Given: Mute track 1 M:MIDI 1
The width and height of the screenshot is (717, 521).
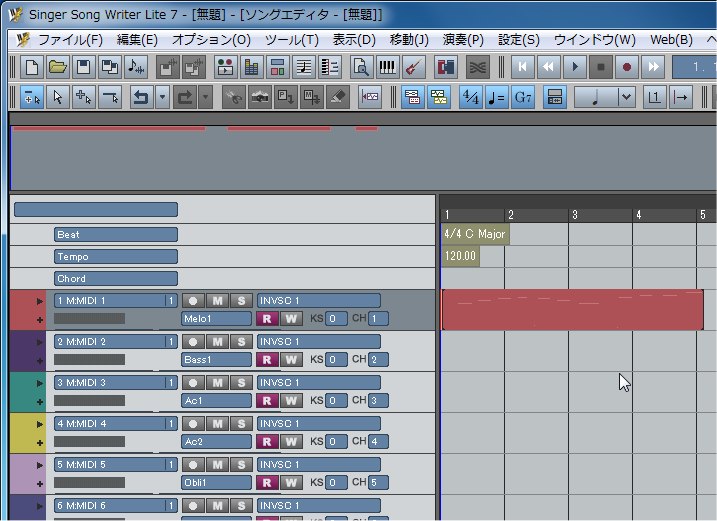Looking at the screenshot, I should point(218,301).
